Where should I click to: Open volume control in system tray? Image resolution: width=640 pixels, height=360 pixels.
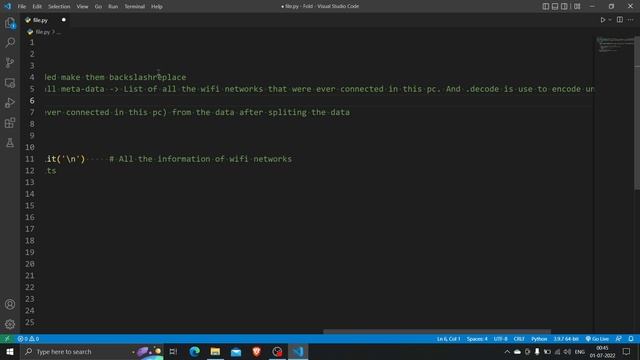tap(567, 351)
